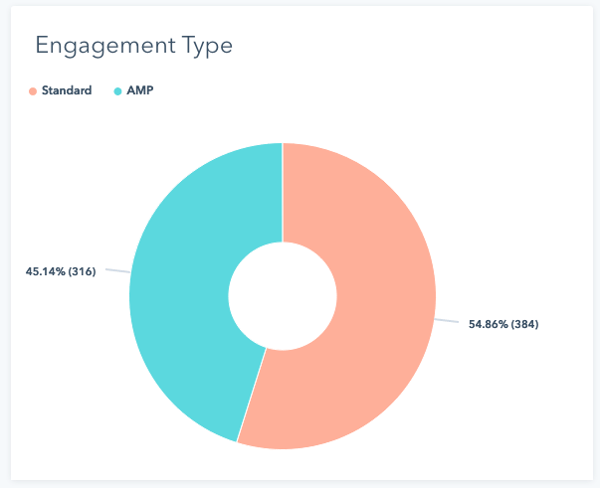This screenshot has width=600, height=488.
Task: Toggle the Standard legend item
Action: coord(60,91)
